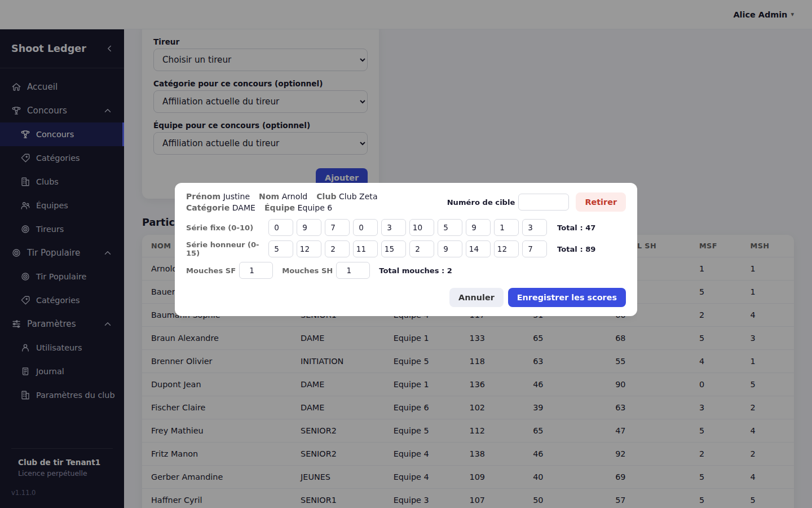Click the Retirer button

(601, 202)
